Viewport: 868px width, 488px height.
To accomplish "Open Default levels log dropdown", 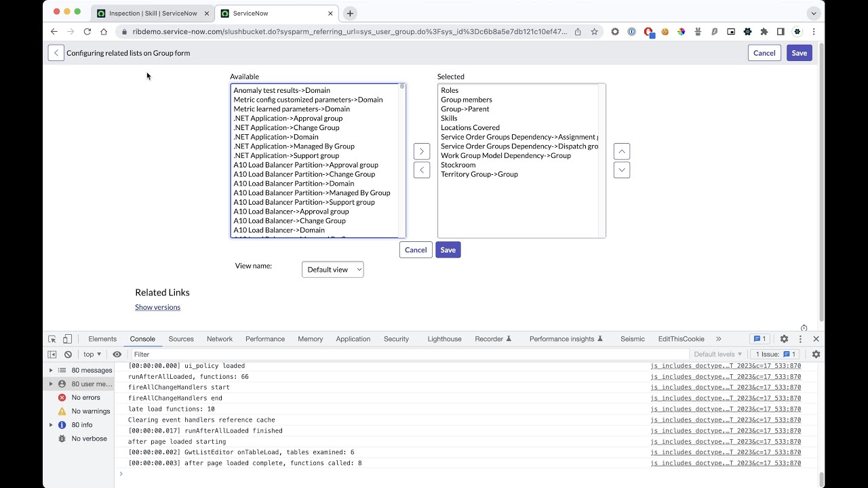I will (718, 354).
